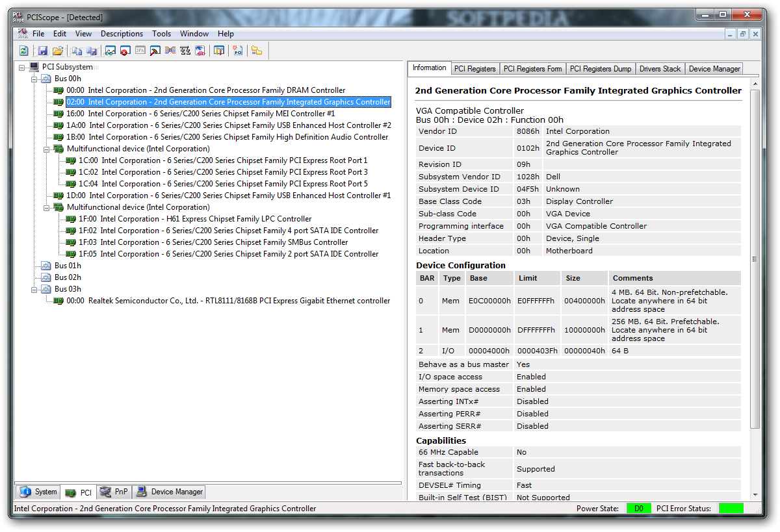Click the grayed 3Fh toolbar icon
Screen dimensions: 780x532
coord(140,51)
